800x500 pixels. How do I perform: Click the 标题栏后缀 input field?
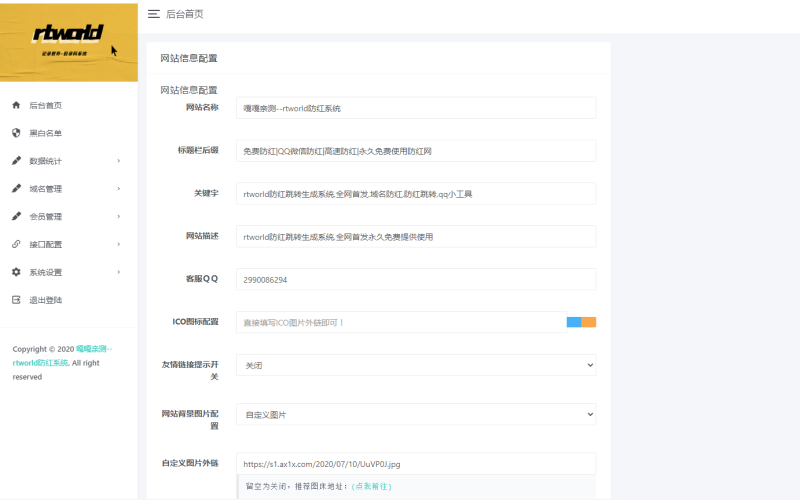416,151
